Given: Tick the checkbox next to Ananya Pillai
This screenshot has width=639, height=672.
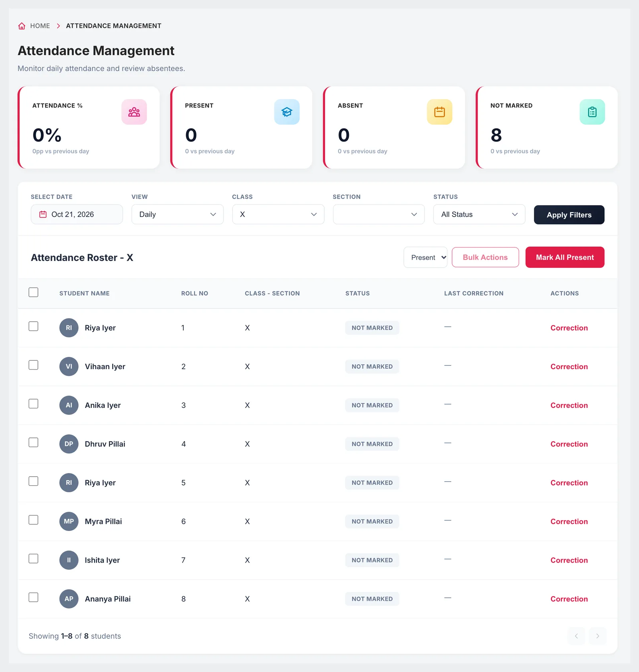Looking at the screenshot, I should pos(34,597).
